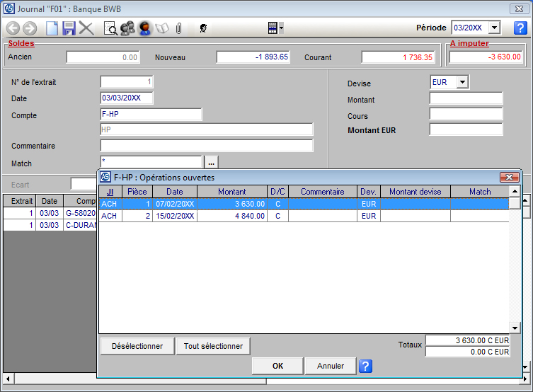The image size is (533, 392).
Task: Open the dropdown arrow next to calculator icon
Action: (281, 28)
